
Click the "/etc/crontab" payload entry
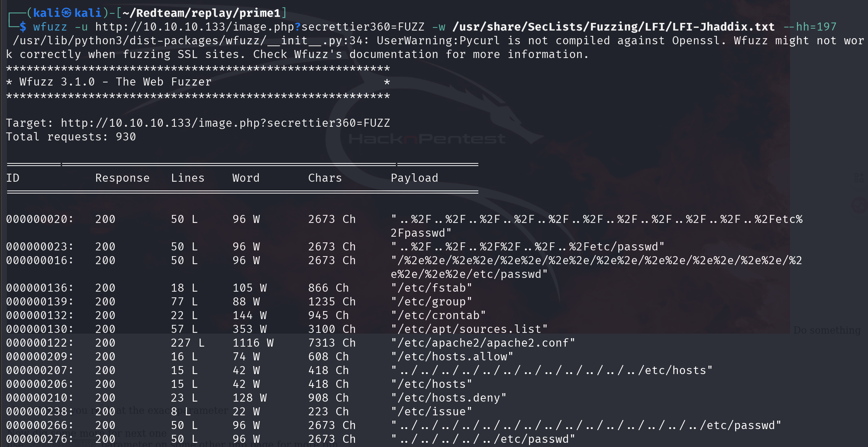coord(438,315)
